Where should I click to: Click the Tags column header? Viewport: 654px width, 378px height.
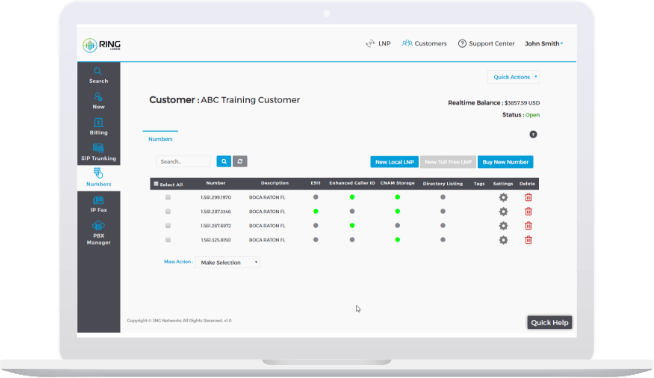[x=479, y=184]
